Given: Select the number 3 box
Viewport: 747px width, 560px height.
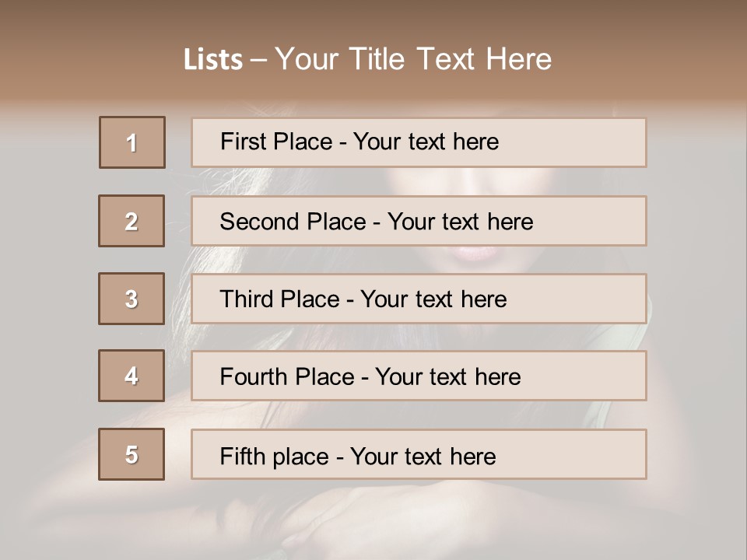Looking at the screenshot, I should (x=132, y=299).
